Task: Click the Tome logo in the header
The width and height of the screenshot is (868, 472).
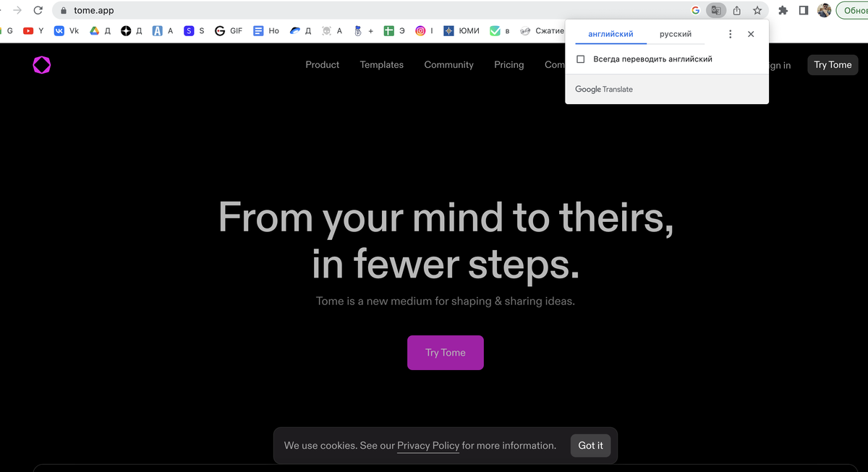Action: pyautogui.click(x=42, y=65)
